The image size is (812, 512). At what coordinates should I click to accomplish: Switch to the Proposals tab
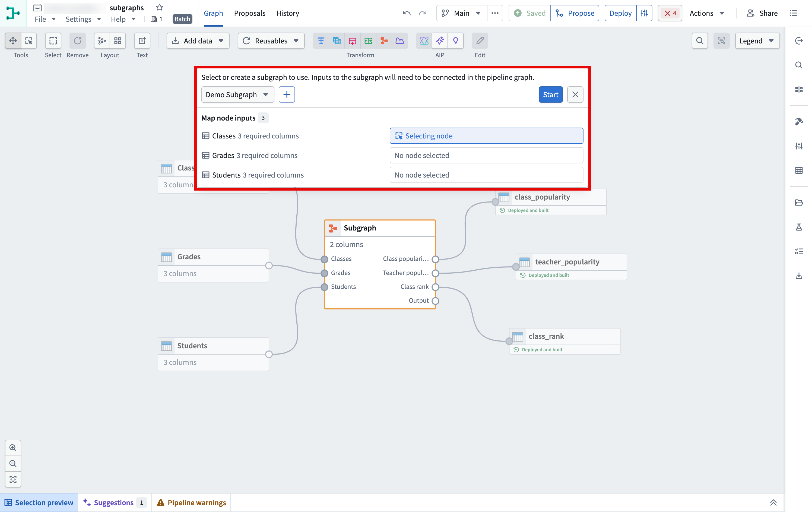coord(249,13)
